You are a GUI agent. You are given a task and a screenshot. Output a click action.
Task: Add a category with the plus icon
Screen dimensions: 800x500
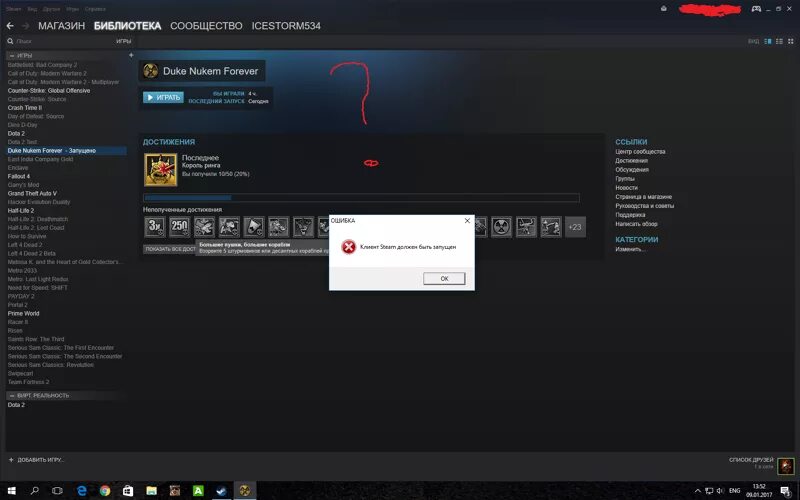131,55
